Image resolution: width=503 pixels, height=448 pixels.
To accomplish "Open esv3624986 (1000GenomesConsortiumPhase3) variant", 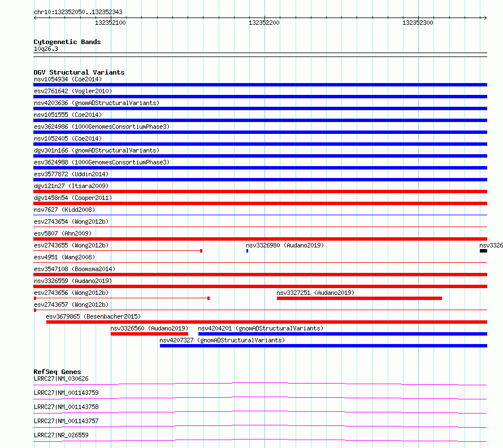I will (x=102, y=127).
